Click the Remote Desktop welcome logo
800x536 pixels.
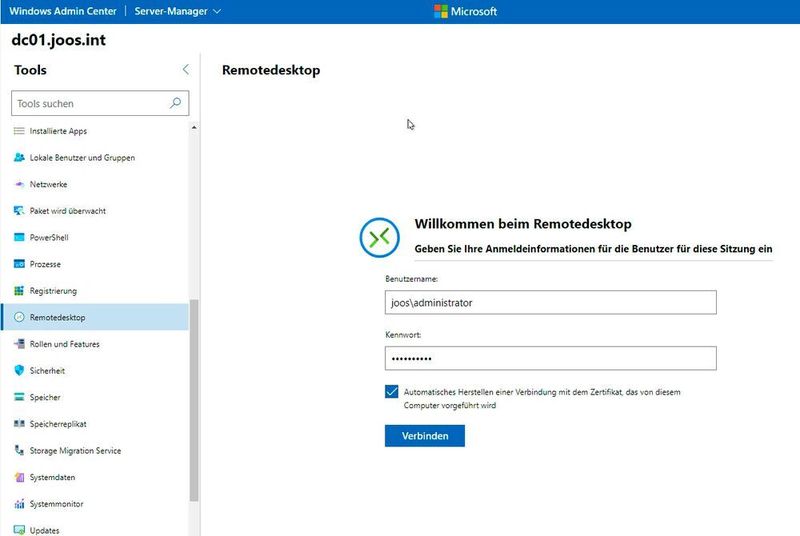point(380,237)
